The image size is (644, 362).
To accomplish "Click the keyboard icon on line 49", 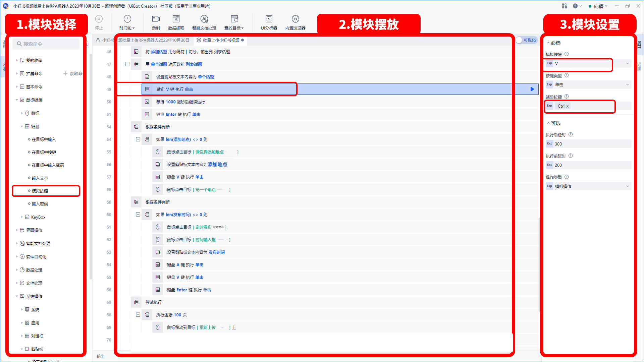I will [147, 89].
